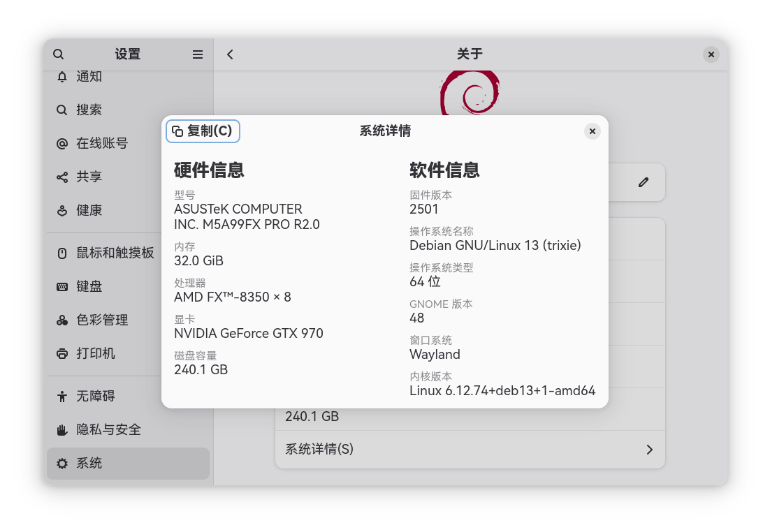Click the memory value 32.0 GiB
The height and width of the screenshot is (532, 770).
point(199,260)
